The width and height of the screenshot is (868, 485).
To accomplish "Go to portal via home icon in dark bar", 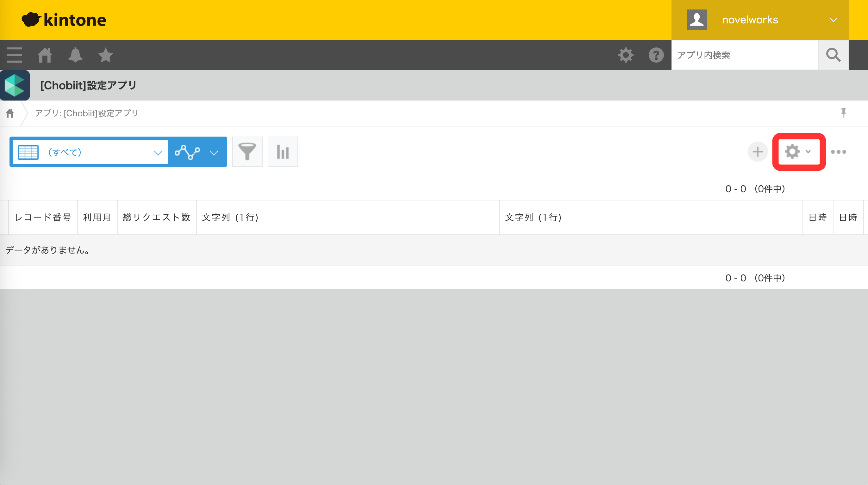I will [45, 55].
